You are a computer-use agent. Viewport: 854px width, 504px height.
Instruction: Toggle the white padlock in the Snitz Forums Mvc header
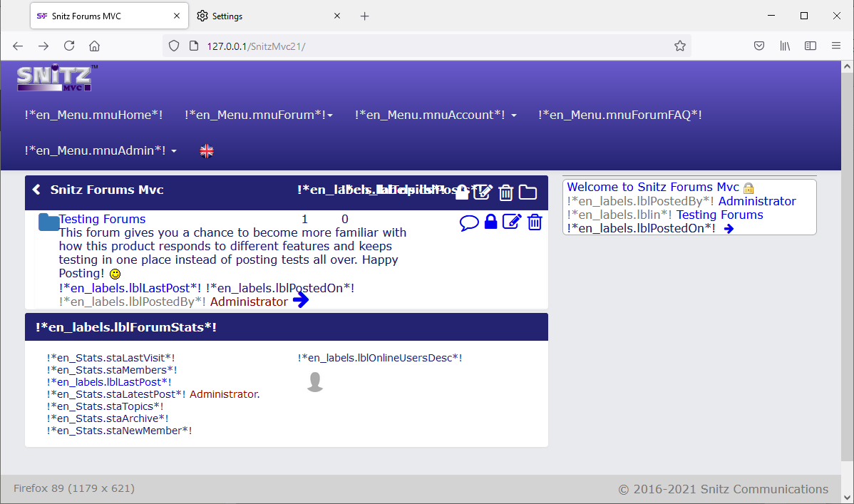pos(462,191)
